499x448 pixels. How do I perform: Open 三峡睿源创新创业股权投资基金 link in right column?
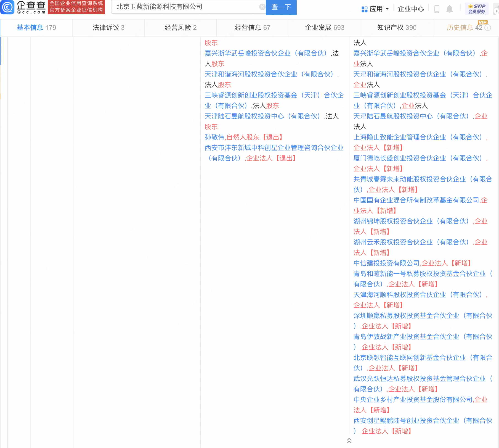[423, 101]
